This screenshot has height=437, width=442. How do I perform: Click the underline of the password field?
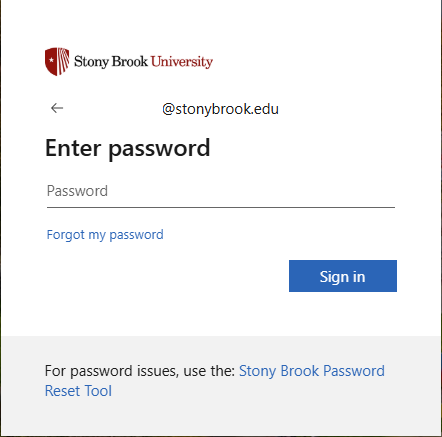(221, 207)
